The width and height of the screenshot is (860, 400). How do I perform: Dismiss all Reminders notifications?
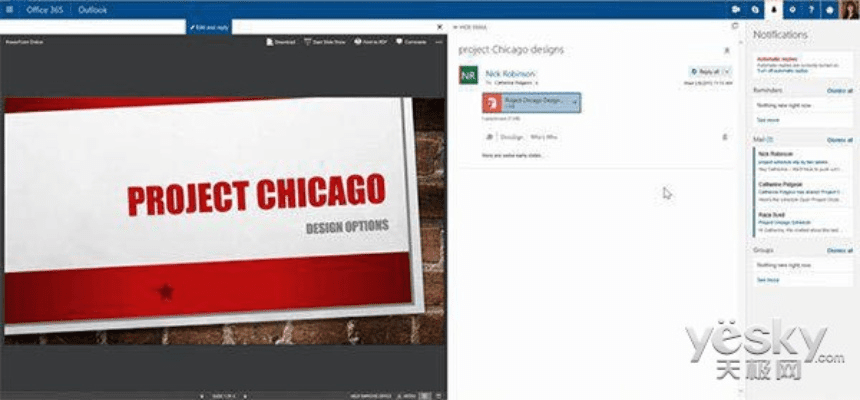839,91
